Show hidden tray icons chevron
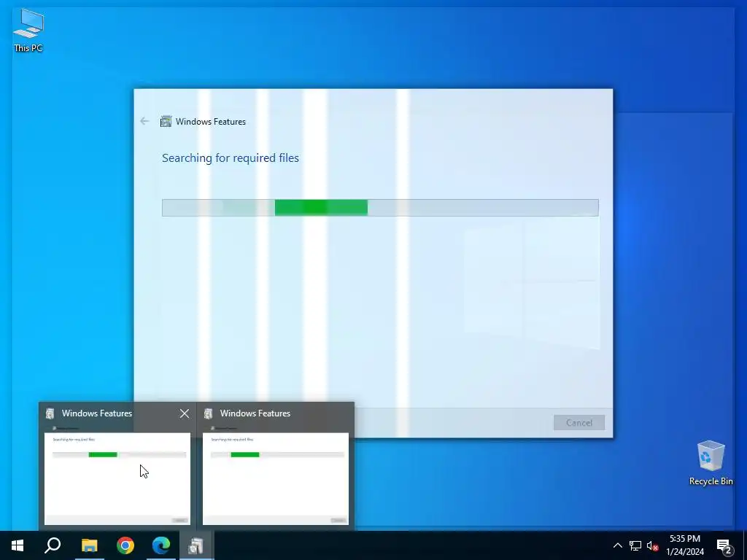The image size is (747, 560). pos(617,545)
